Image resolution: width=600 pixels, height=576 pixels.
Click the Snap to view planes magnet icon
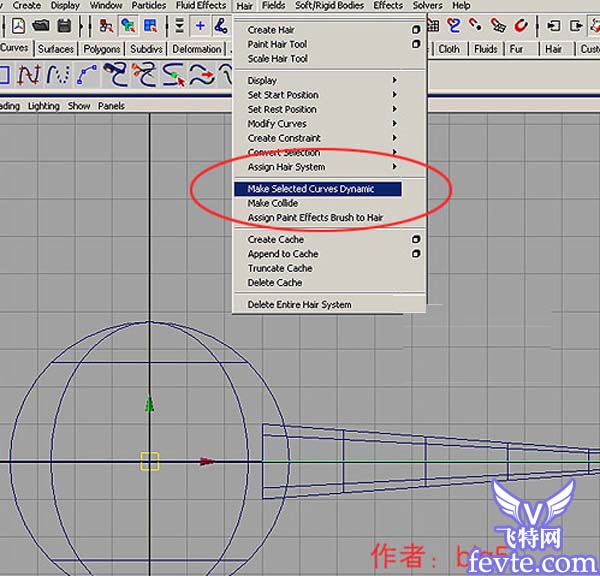(x=498, y=25)
